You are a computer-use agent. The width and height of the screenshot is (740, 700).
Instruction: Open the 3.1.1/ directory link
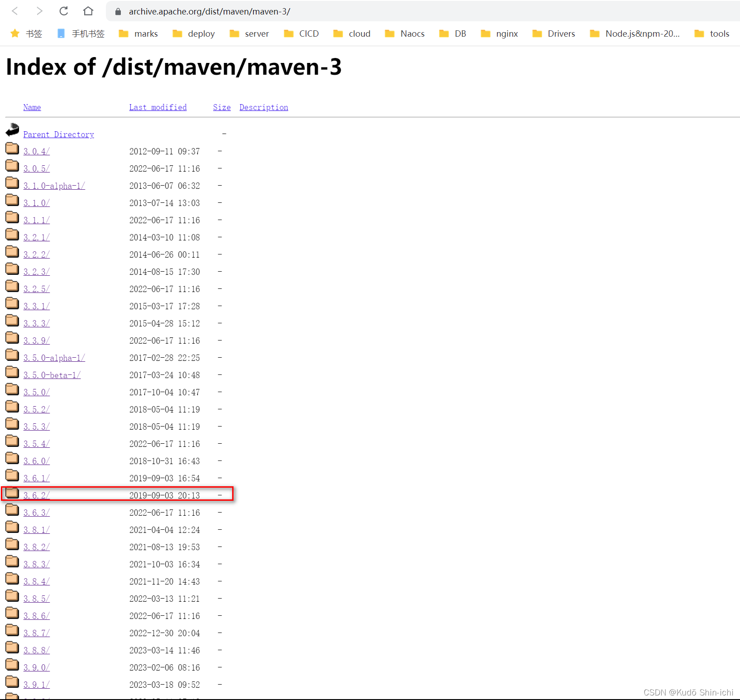click(x=37, y=220)
